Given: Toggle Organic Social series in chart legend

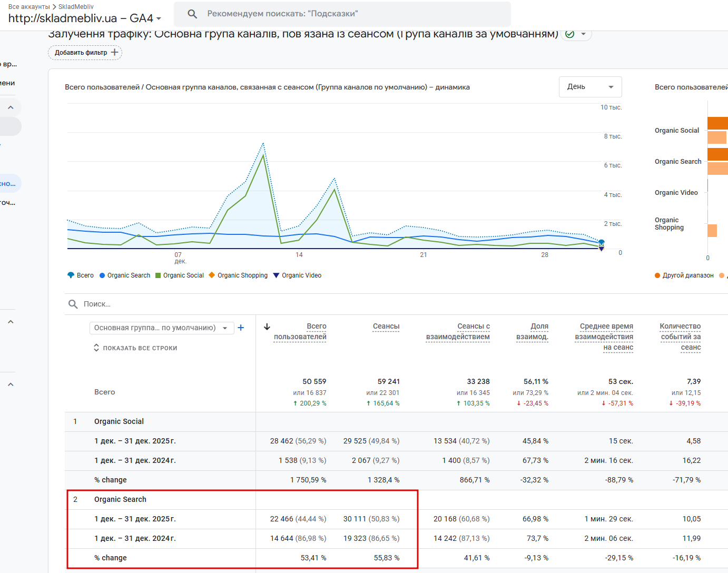Looking at the screenshot, I should point(180,275).
